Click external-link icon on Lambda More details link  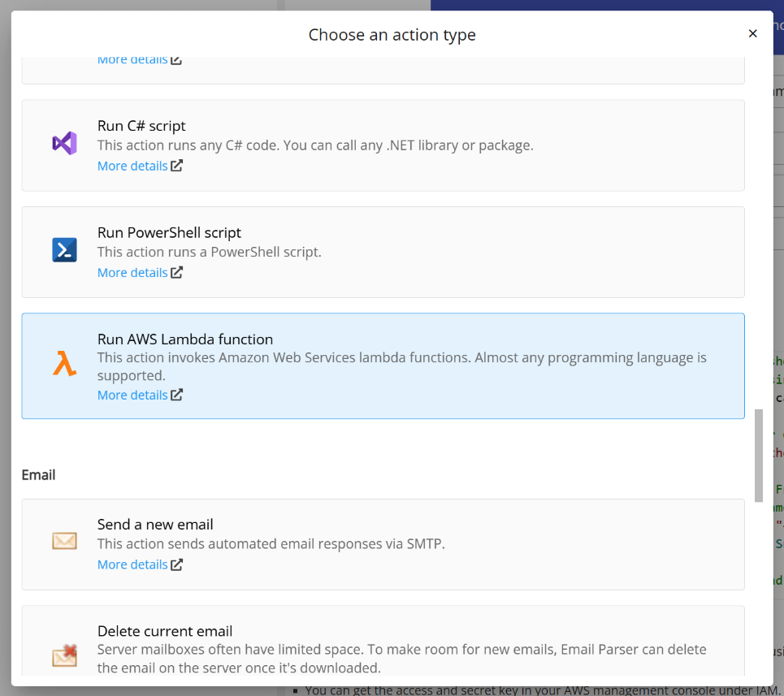[177, 395]
